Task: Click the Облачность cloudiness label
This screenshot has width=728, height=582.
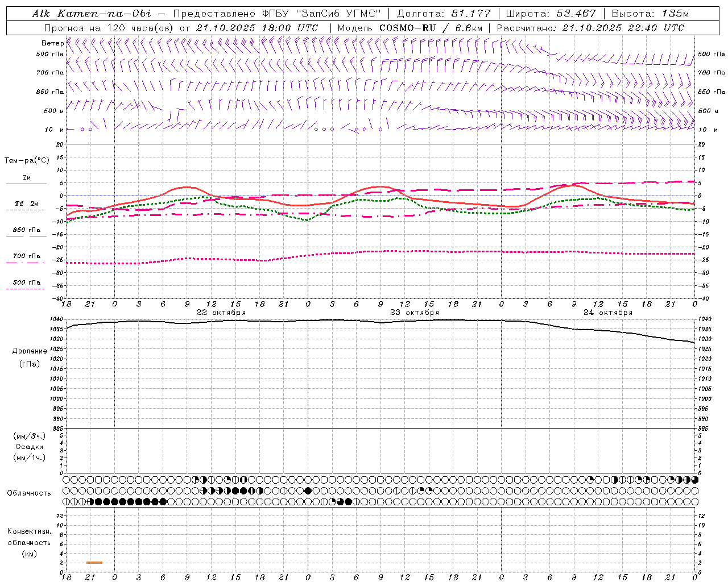Action: (x=29, y=493)
